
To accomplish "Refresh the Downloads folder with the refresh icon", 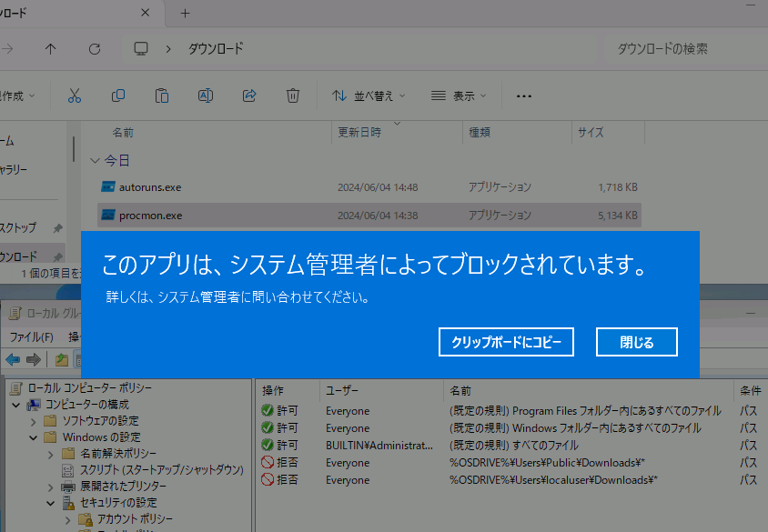I will click(94, 49).
